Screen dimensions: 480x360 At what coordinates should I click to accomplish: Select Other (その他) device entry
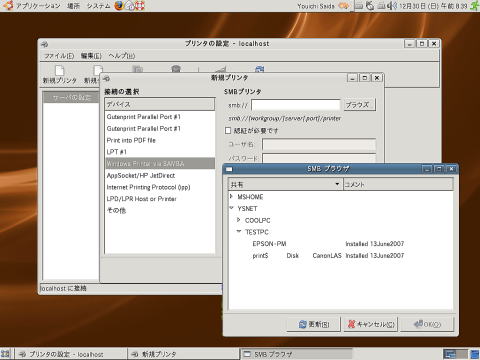click(160, 210)
